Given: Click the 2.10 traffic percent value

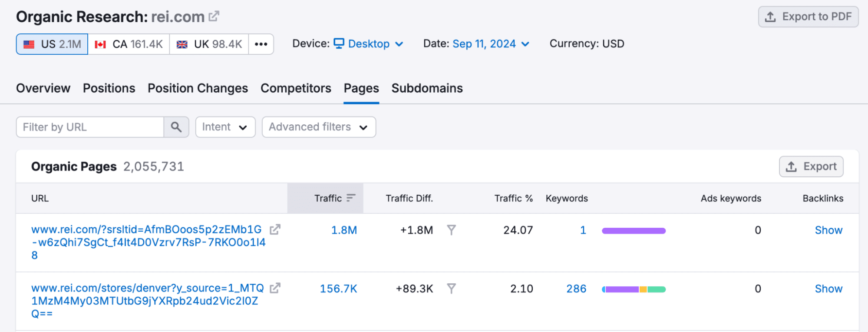Looking at the screenshot, I should [x=521, y=289].
